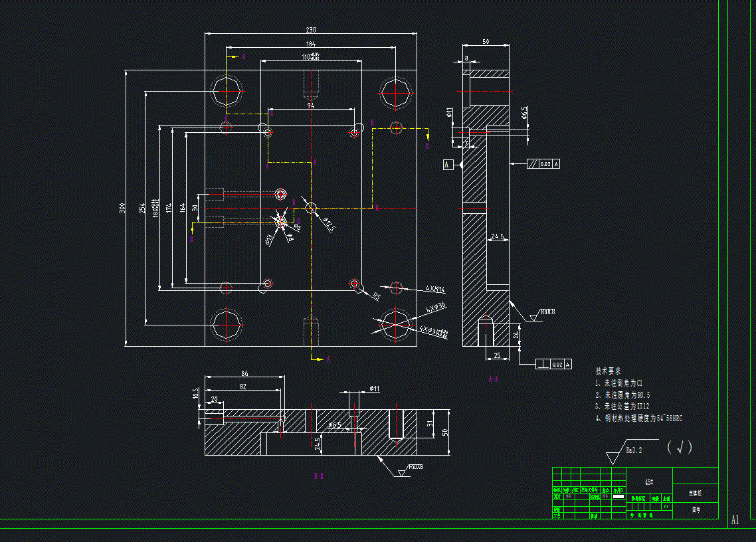Select the 254 vertical dimension text
Image resolution: width=756 pixels, height=542 pixels.
[x=142, y=209]
